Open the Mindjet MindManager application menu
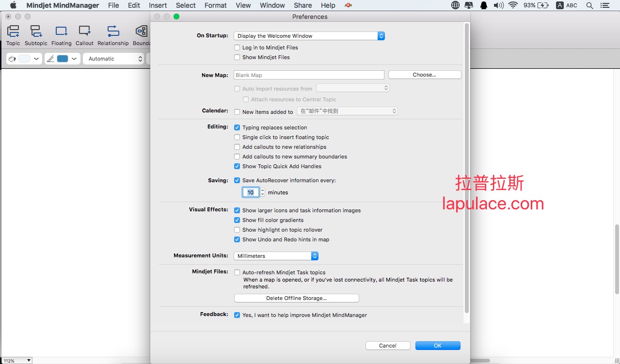Image resolution: width=620 pixels, height=364 pixels. coord(63,5)
